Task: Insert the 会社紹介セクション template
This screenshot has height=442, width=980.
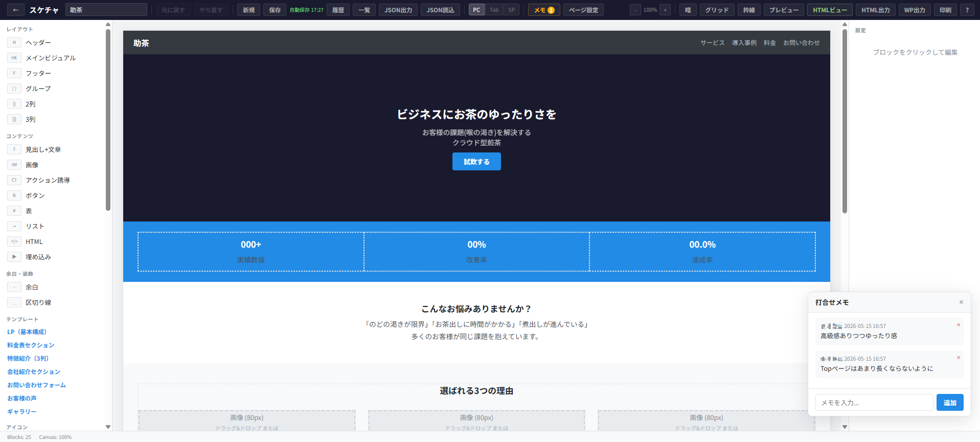Action: pos(34,372)
